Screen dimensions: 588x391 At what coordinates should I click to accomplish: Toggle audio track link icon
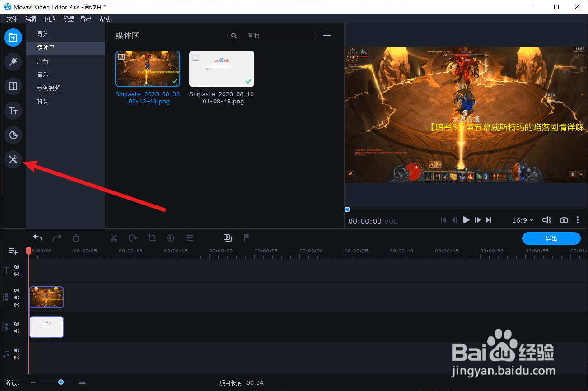(17, 358)
